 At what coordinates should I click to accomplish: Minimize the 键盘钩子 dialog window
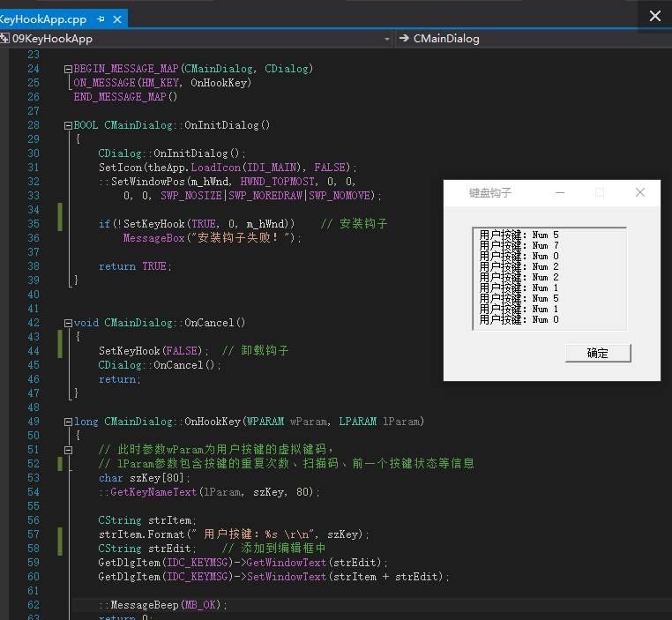pos(559,192)
